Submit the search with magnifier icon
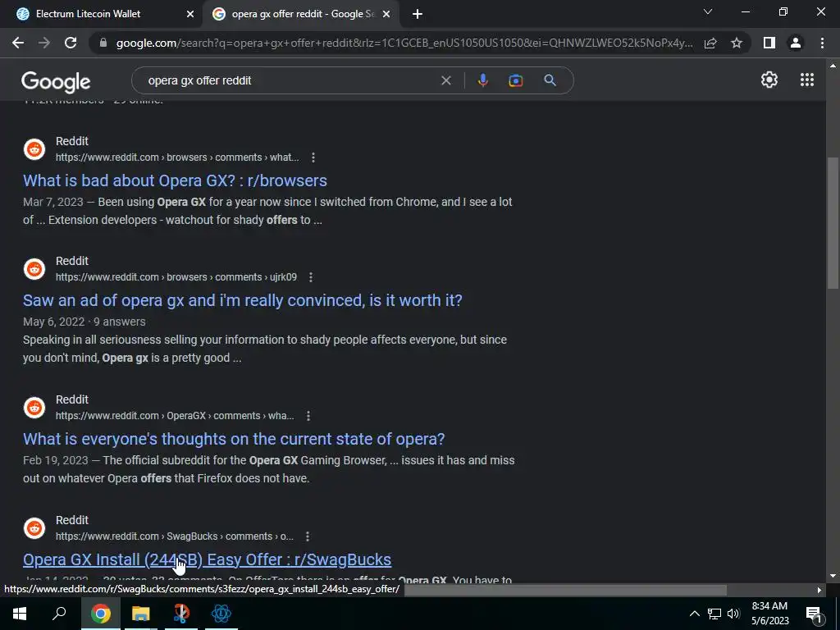 (550, 80)
